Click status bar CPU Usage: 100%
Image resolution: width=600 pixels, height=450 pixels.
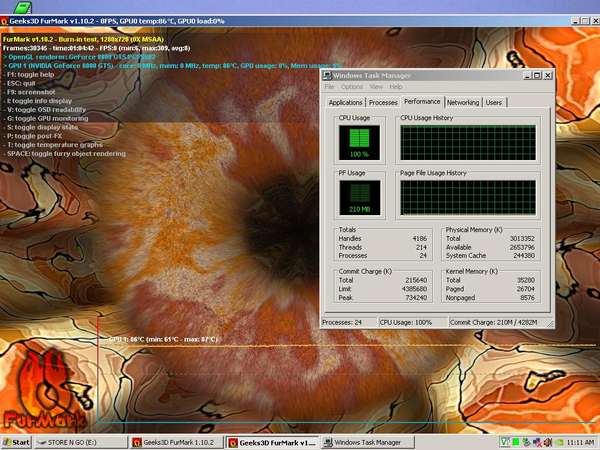click(406, 323)
